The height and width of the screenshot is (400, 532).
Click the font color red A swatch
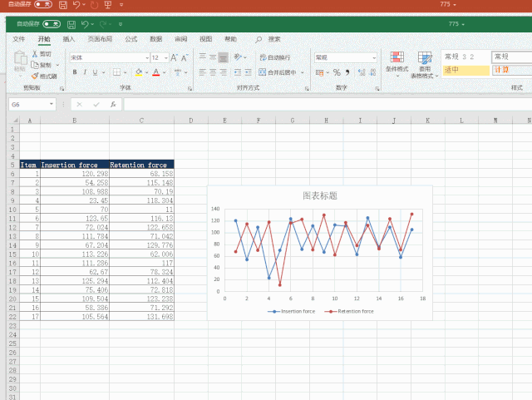pyautogui.click(x=155, y=72)
